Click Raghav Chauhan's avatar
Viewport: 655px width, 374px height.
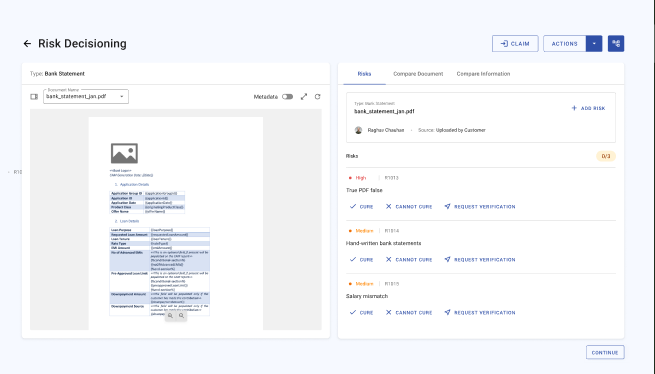pyautogui.click(x=358, y=130)
